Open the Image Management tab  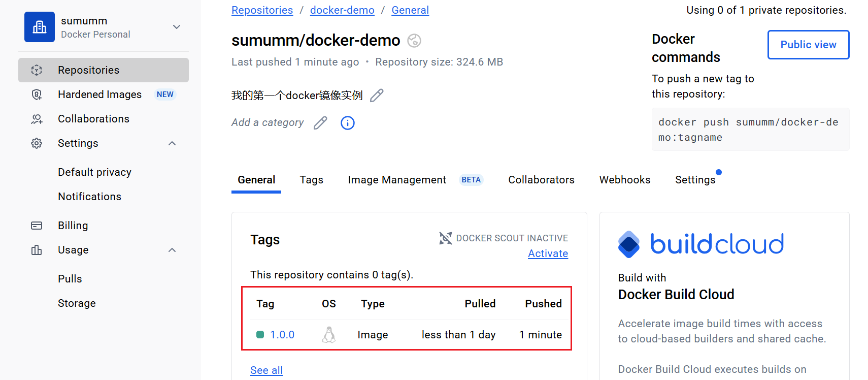(397, 180)
